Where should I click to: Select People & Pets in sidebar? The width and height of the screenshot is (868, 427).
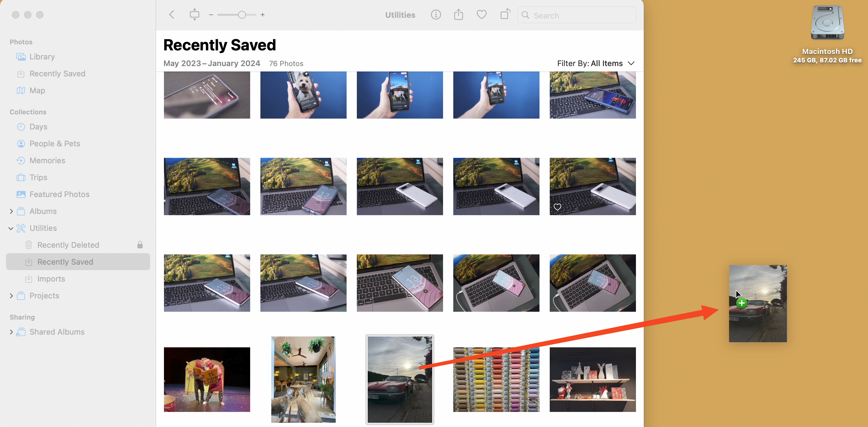pyautogui.click(x=54, y=143)
